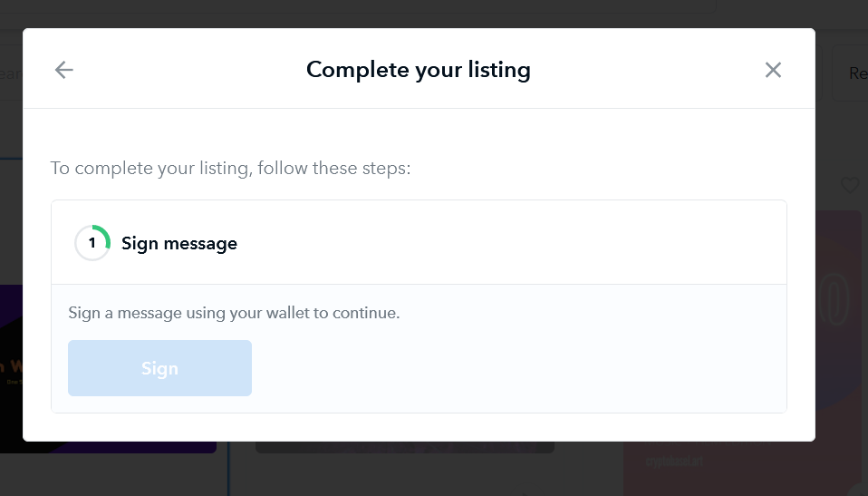
Task: Click the empty header area beside title
Action: pos(652,70)
